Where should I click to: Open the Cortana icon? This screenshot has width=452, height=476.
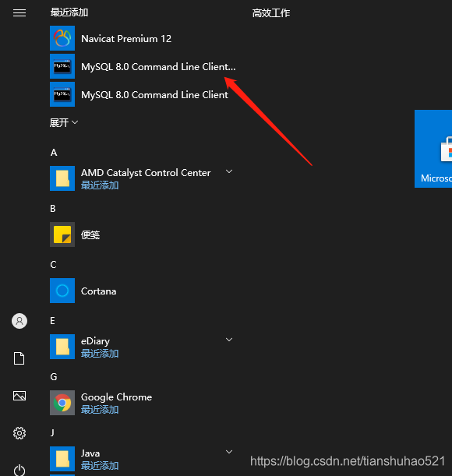62,291
